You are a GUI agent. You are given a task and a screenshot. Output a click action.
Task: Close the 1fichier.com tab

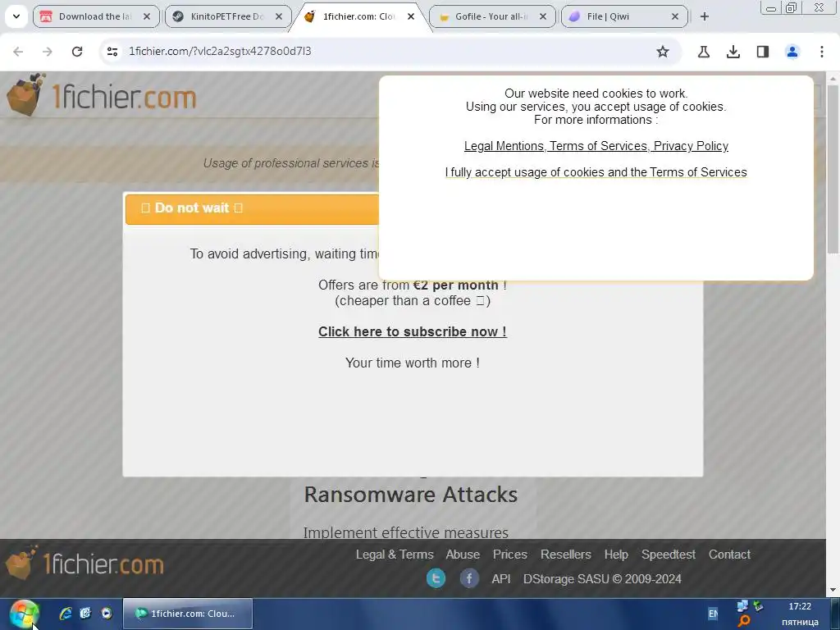click(x=411, y=16)
